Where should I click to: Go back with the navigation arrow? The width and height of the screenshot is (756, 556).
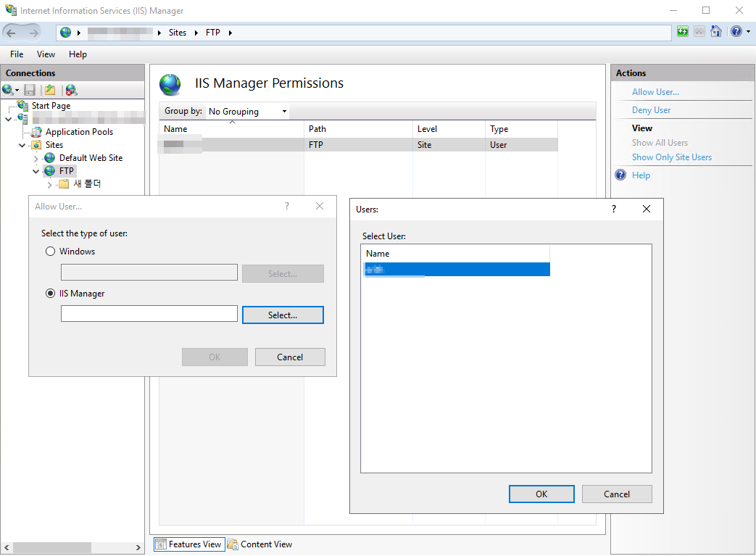[11, 33]
